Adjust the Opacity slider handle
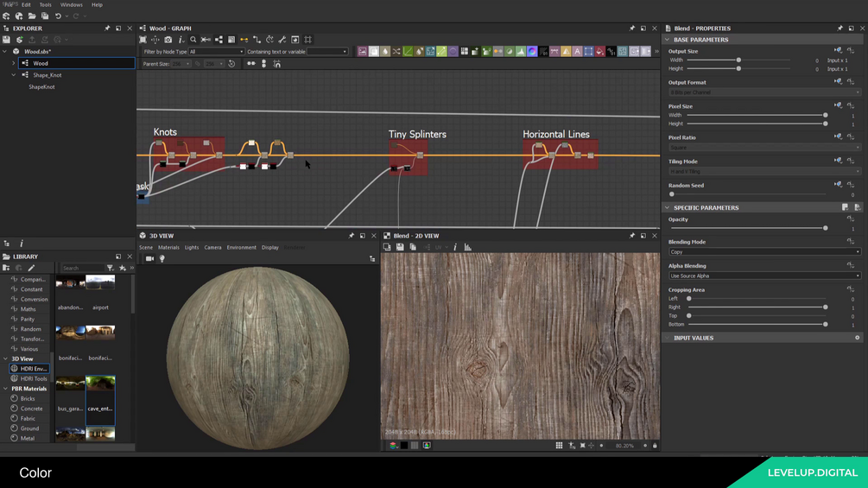Screen dimensions: 868x488 (x=826, y=228)
